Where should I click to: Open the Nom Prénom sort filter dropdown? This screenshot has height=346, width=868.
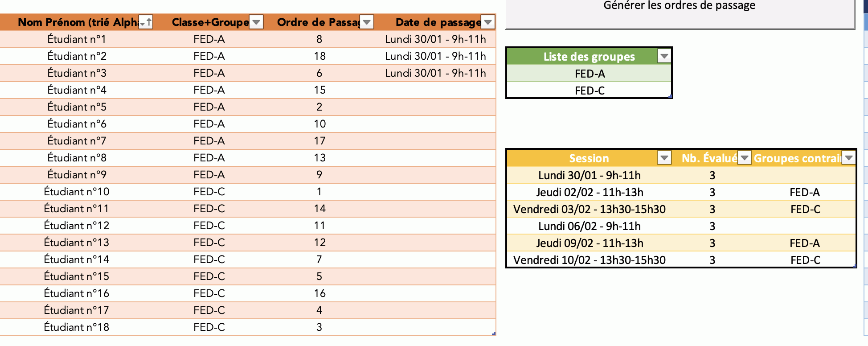(146, 22)
